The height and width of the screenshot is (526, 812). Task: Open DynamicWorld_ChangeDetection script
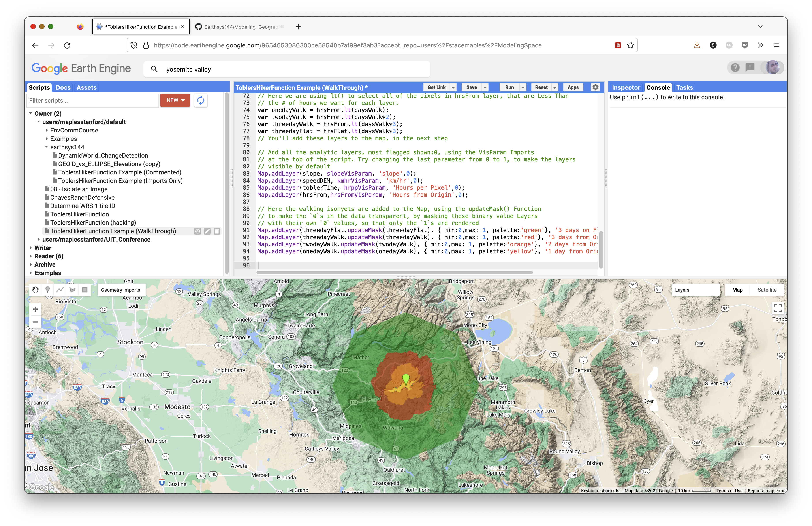click(x=103, y=156)
